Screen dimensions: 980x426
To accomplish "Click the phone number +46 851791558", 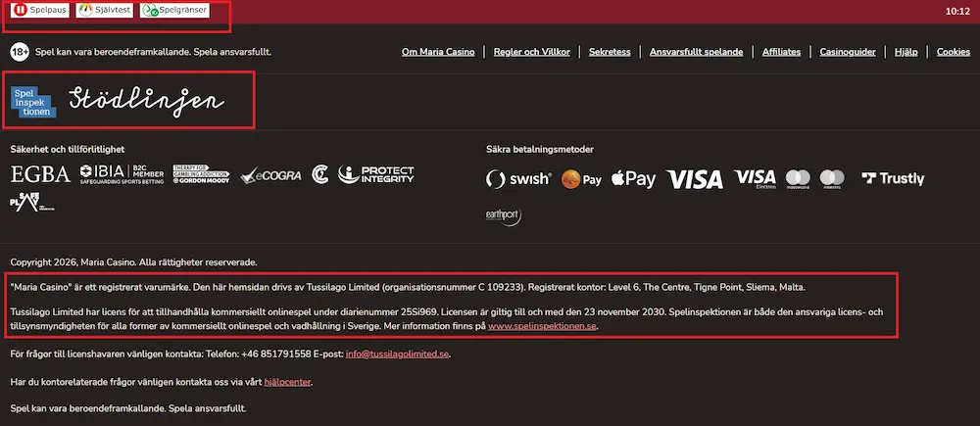I will [275, 355].
